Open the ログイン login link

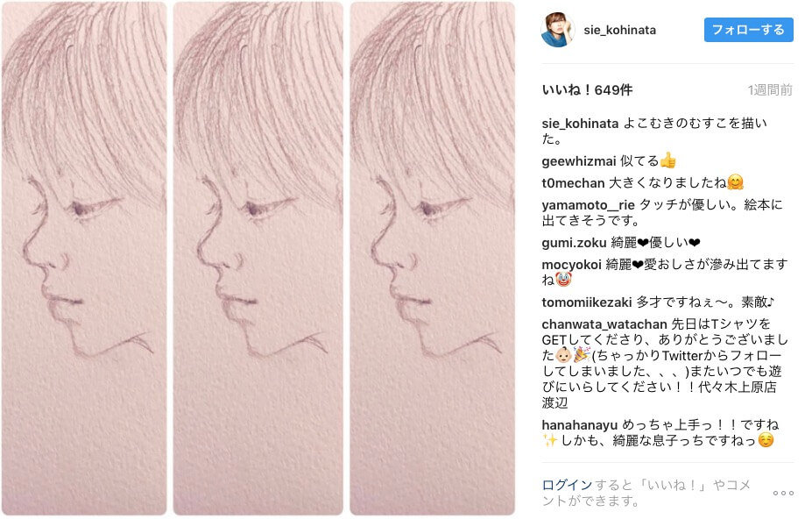click(567, 485)
